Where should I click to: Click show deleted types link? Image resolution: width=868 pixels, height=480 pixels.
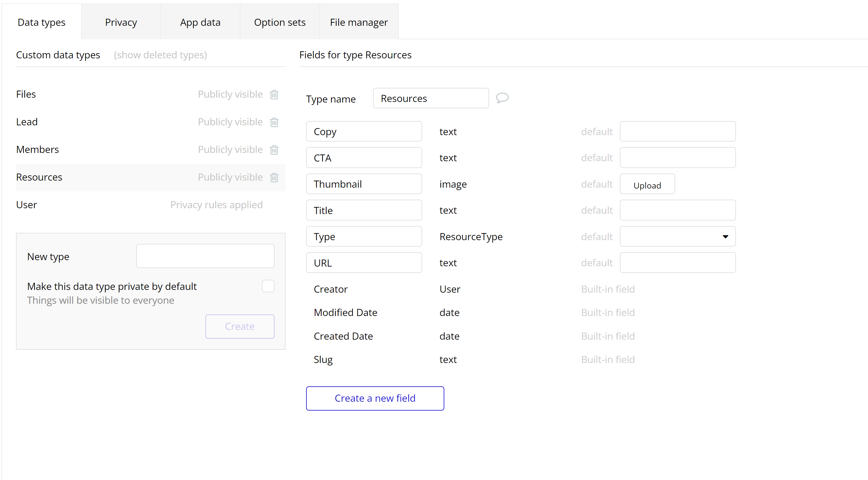160,55
